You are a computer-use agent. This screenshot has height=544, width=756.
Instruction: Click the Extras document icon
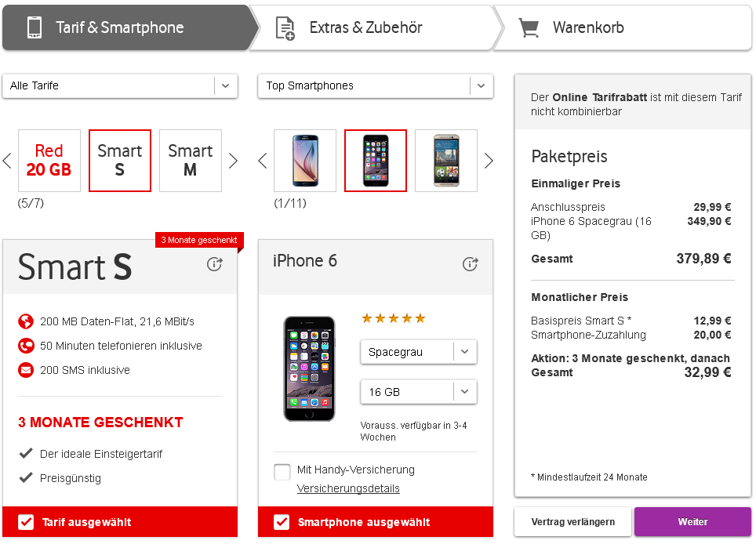click(x=285, y=28)
